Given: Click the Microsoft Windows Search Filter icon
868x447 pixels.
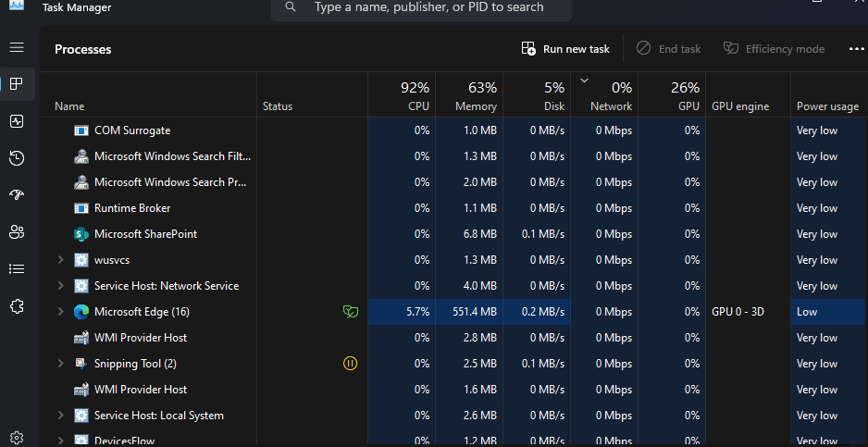Looking at the screenshot, I should 81,156.
